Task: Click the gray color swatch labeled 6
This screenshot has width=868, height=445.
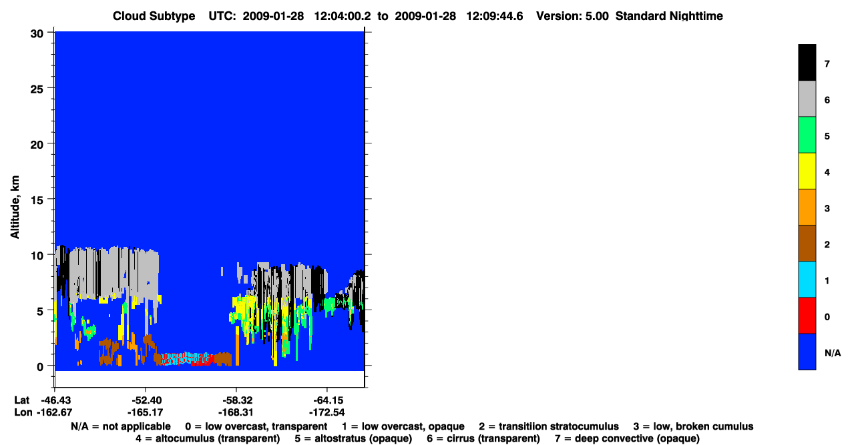Action: coord(807,99)
